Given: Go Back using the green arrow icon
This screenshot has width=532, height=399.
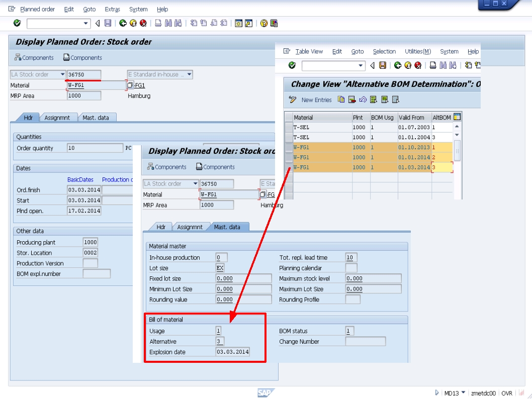Looking at the screenshot, I should [x=122, y=22].
